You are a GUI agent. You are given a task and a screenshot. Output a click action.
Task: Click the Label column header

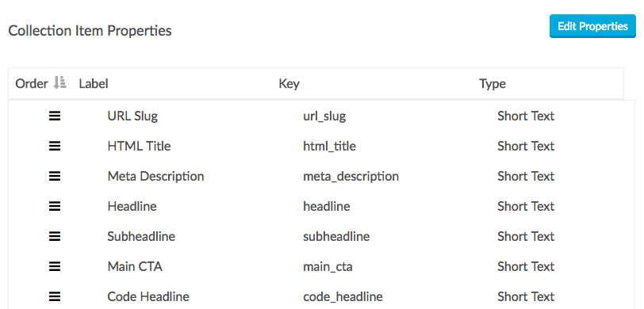tap(94, 84)
